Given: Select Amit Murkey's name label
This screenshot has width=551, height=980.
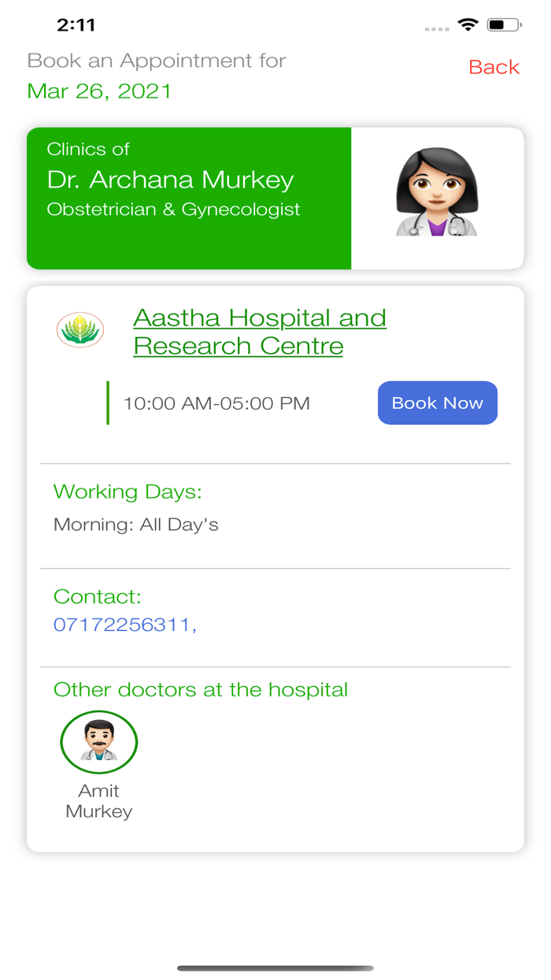Looking at the screenshot, I should point(98,800).
